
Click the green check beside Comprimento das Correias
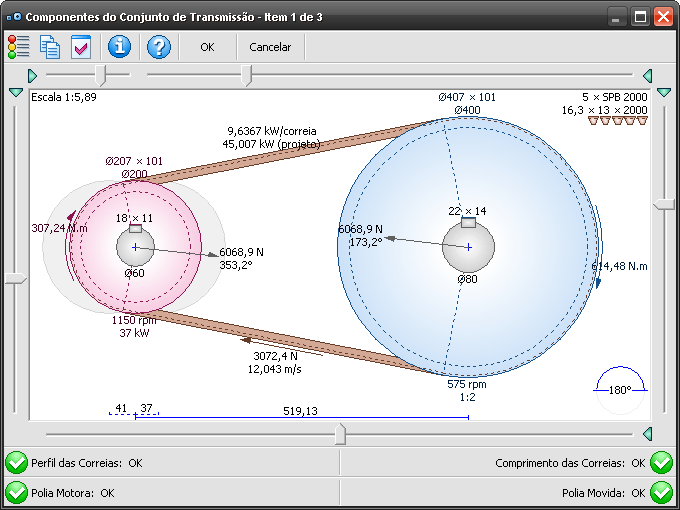pyautogui.click(x=661, y=463)
